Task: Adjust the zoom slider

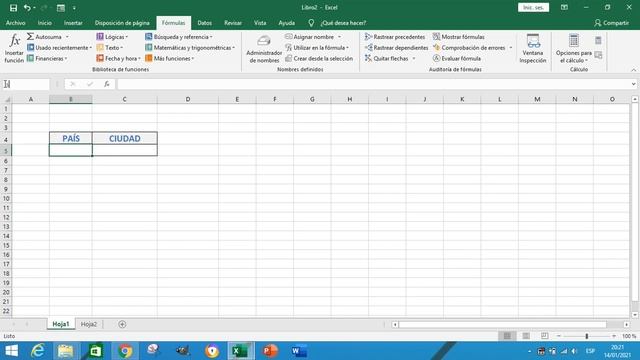Action: pyautogui.click(x=587, y=336)
